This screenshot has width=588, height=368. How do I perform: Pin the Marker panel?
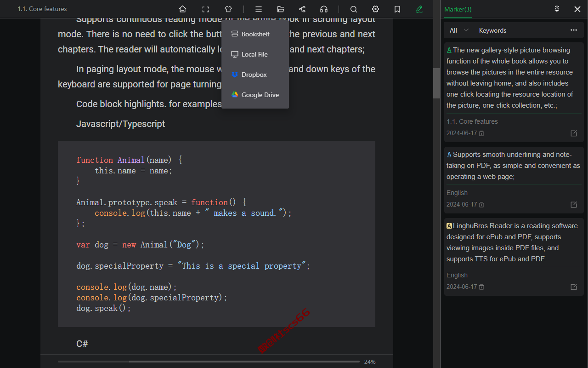tap(557, 9)
